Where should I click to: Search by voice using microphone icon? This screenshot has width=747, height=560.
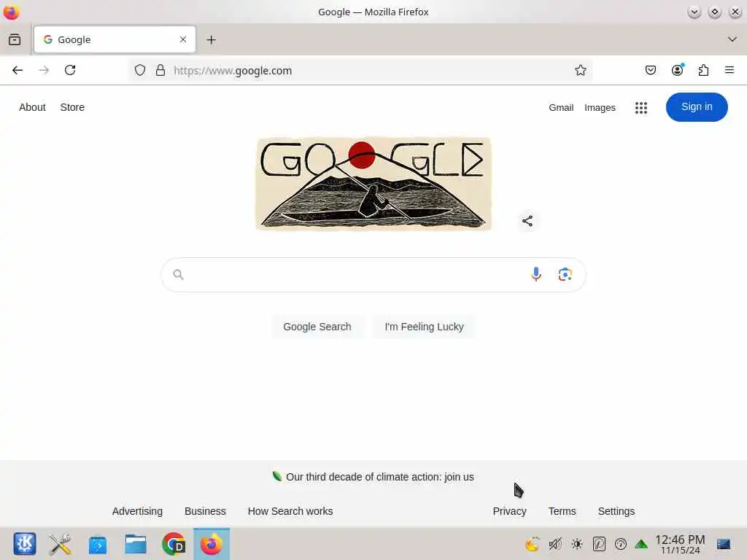pos(536,274)
